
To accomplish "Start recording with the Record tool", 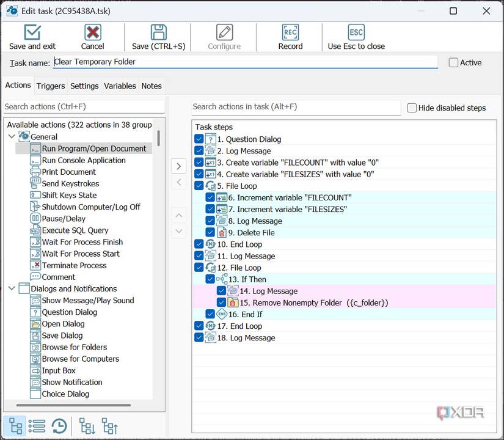I will pyautogui.click(x=290, y=37).
